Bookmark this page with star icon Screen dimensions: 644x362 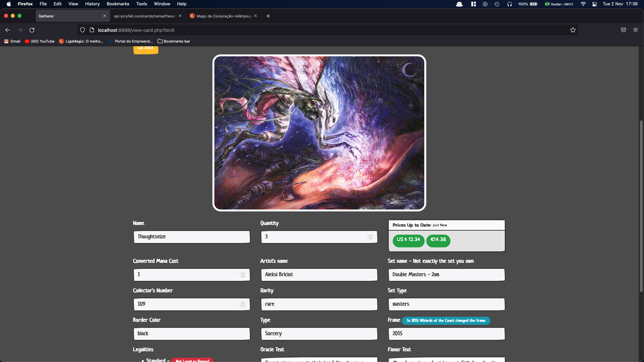(573, 30)
